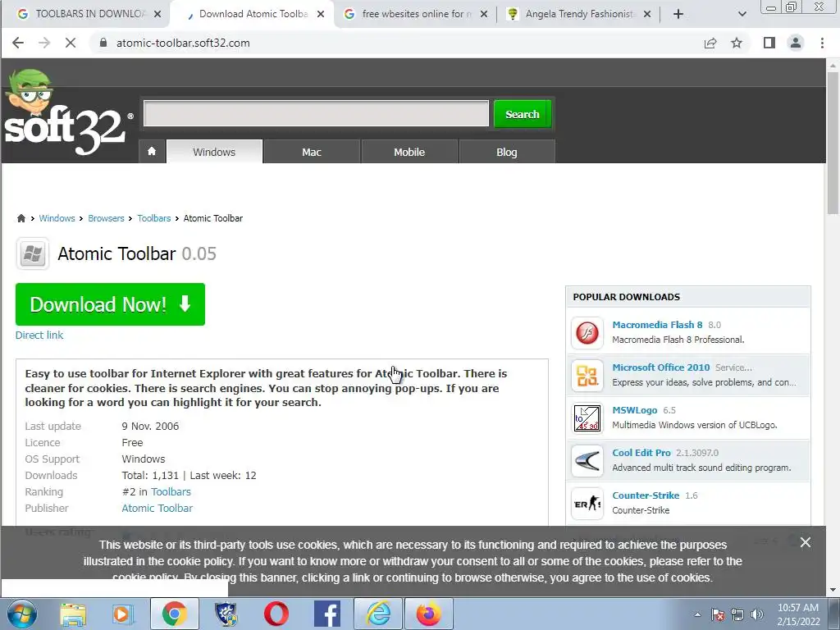The image size is (840, 630).
Task: Open the Toolbars breadcrumb link
Action: [x=153, y=218]
